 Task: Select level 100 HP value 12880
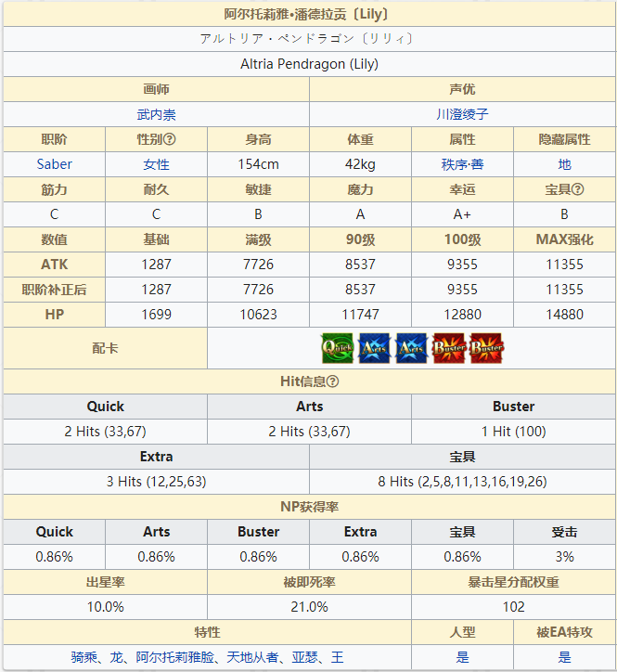click(x=462, y=315)
